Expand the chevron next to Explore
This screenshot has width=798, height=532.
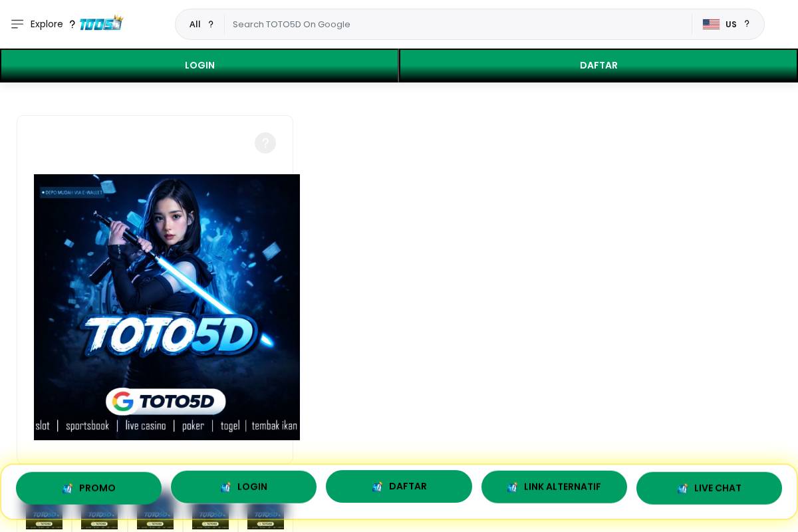click(x=72, y=24)
